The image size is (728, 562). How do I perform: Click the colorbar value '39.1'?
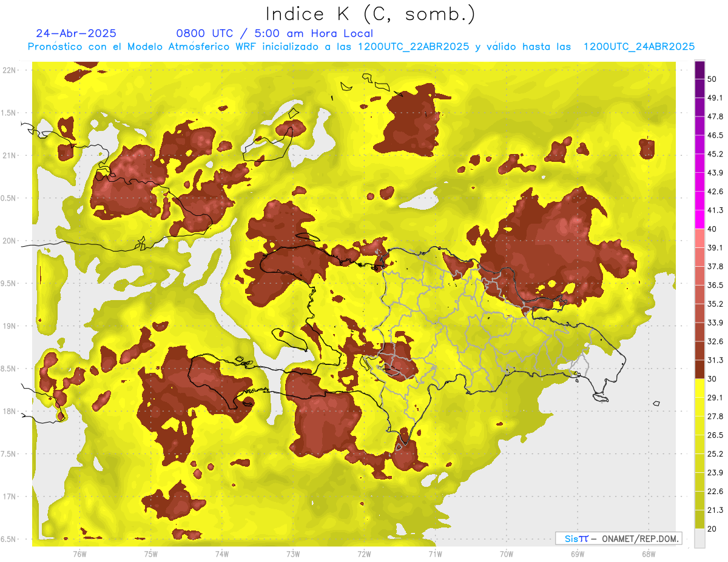coord(715,247)
